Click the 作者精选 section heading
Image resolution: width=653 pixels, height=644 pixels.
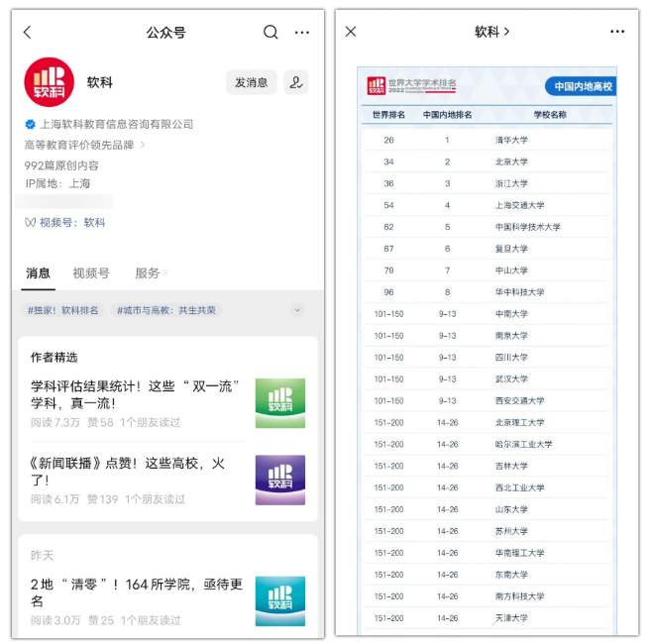54,358
